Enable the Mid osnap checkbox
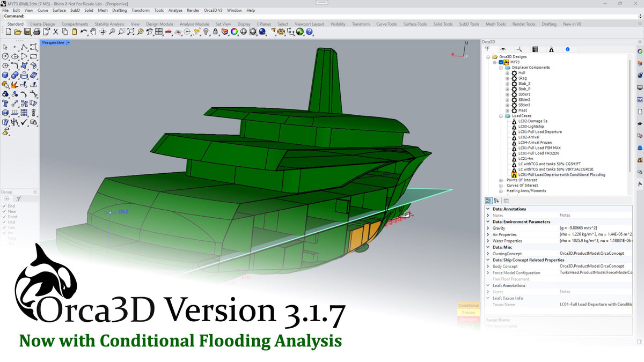Image resolution: width=644 pixels, height=362 pixels. [x=4, y=222]
